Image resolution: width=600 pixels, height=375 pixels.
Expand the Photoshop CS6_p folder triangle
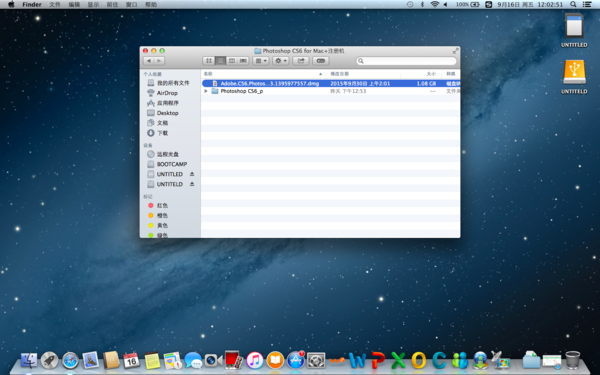pos(206,91)
